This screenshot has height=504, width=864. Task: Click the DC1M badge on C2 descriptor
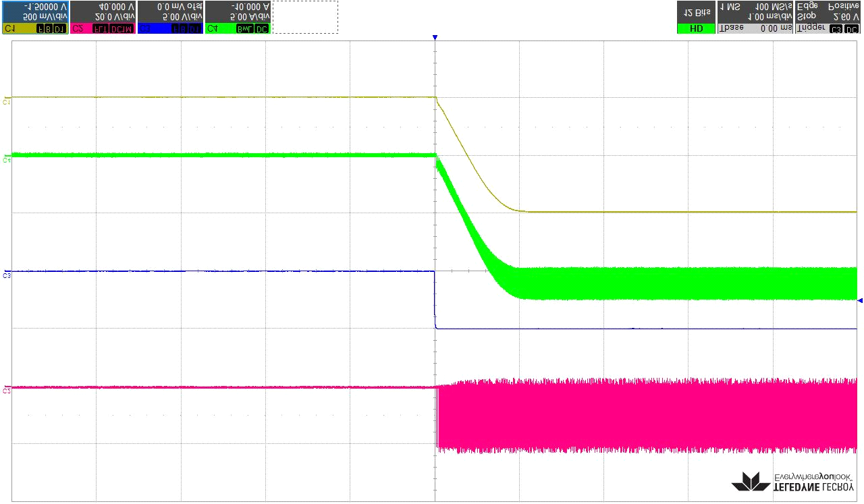(123, 29)
